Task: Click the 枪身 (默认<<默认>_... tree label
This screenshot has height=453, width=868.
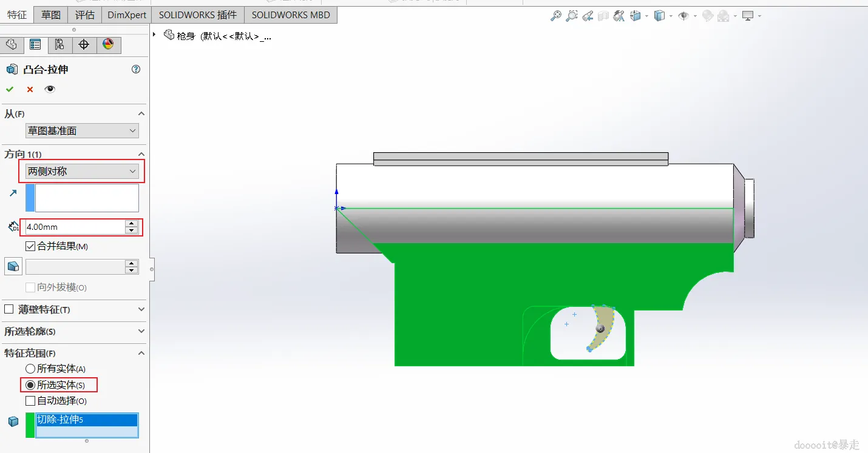Action: click(224, 36)
